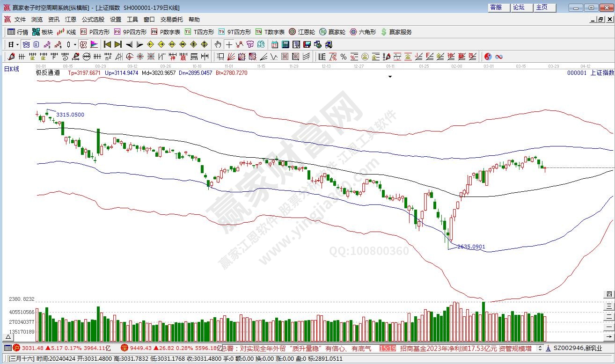Open the 公式选股 menu
The width and height of the screenshot is (615, 364).
(x=93, y=20)
